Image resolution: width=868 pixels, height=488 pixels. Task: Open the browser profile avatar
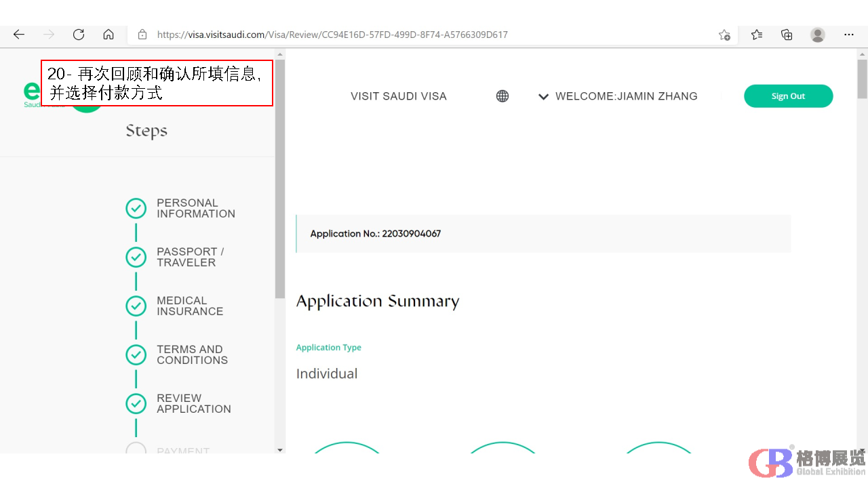pos(818,35)
